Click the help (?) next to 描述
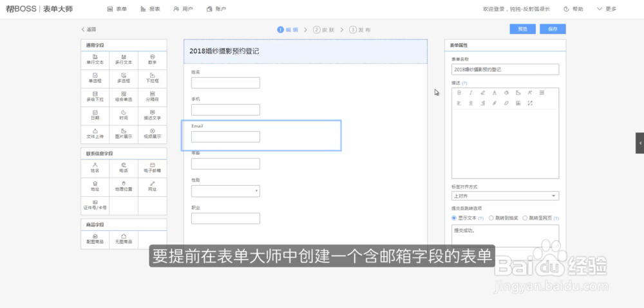This screenshot has height=308, width=644. [x=464, y=83]
